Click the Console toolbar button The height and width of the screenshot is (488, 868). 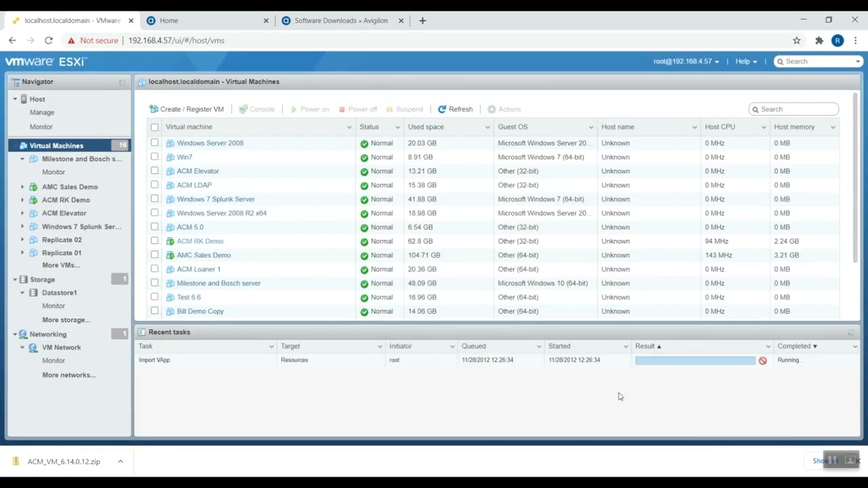[x=256, y=109]
